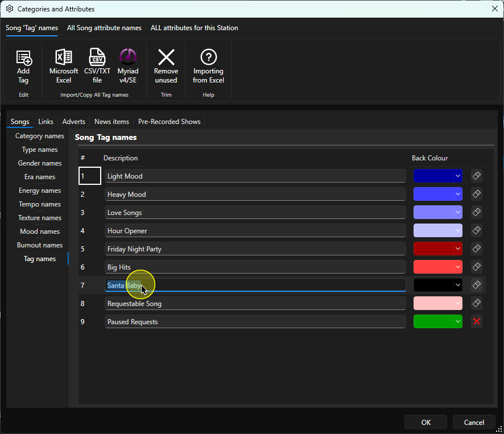Import tag names from Microsoft Excel

(64, 67)
